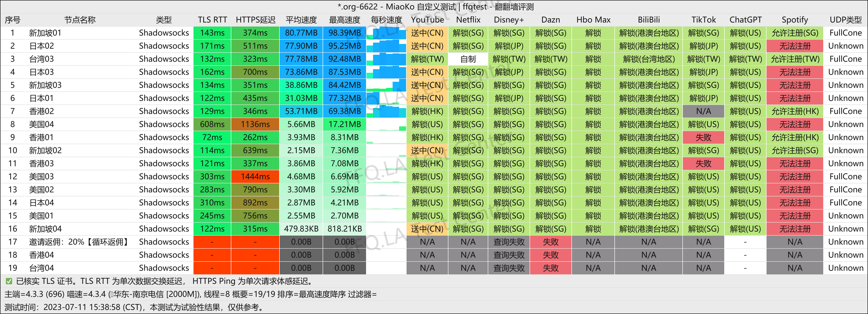Click the 80.77MB average speed cell
The image size is (868, 314).
[301, 33]
